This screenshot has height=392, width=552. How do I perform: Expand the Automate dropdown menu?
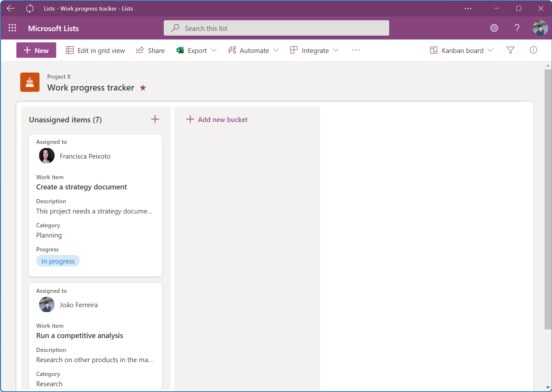253,50
